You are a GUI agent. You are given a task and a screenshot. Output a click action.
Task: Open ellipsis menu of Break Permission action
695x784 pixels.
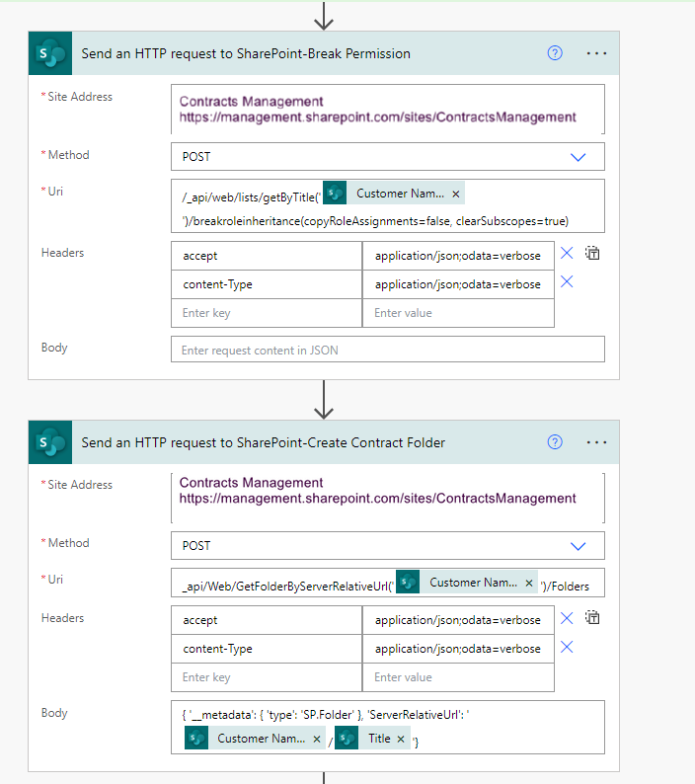click(596, 53)
